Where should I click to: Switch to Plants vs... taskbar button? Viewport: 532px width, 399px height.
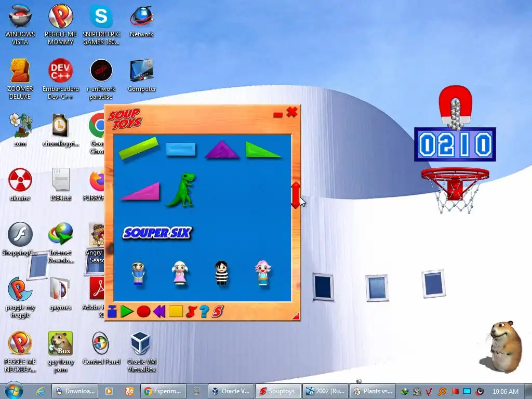point(373,391)
